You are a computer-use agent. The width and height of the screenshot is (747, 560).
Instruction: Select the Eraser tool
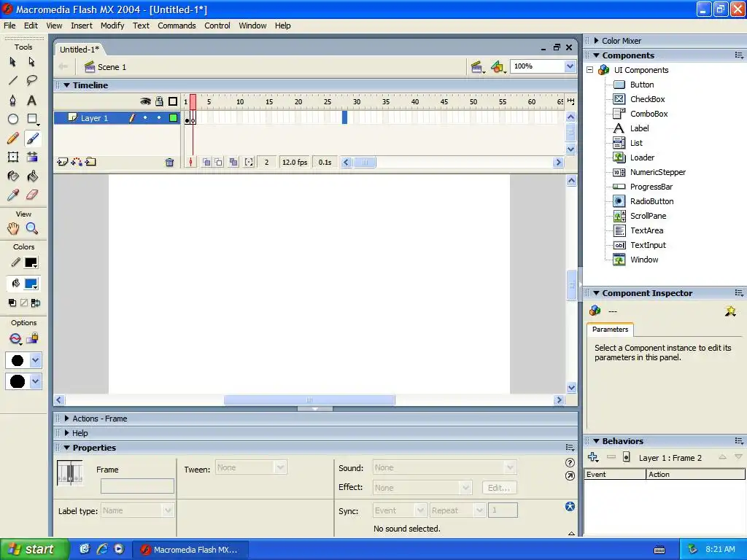(x=32, y=195)
